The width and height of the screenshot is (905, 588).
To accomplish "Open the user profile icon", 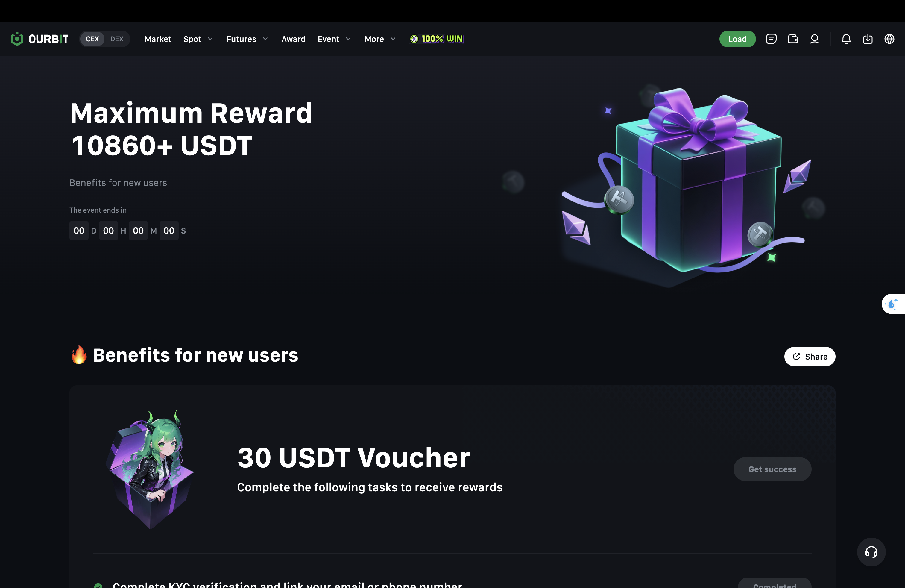I will 815,39.
